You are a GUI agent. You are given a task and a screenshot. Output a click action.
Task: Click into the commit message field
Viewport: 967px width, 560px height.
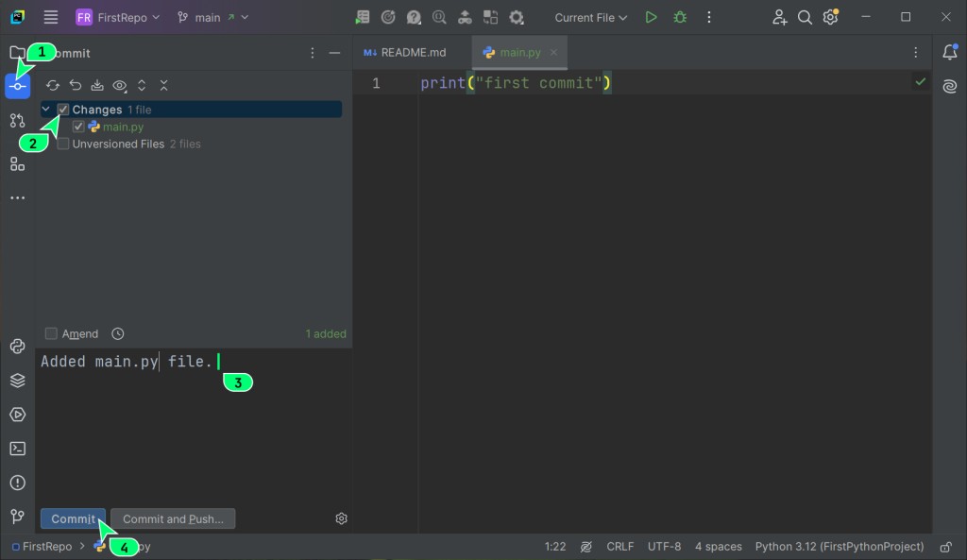[x=189, y=425]
